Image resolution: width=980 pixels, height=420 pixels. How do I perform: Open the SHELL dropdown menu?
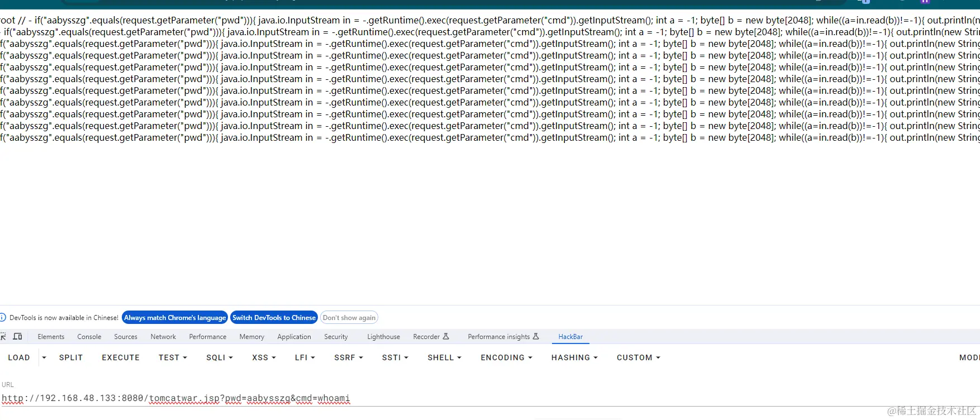(444, 357)
